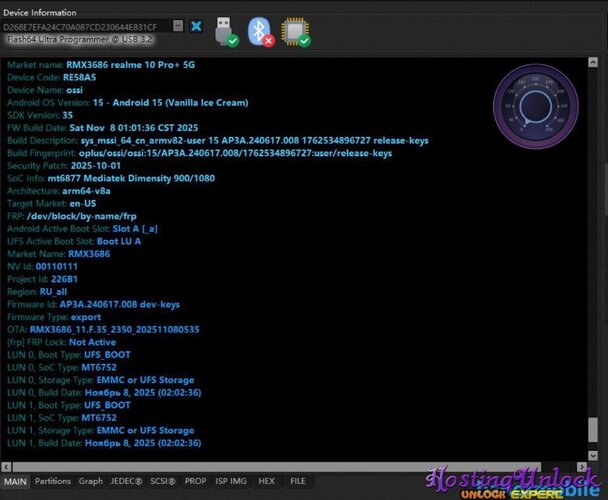This screenshot has height=500, width=608.
Task: Click the Flash64 Ultra Programmer USB label
Action: click(x=79, y=39)
